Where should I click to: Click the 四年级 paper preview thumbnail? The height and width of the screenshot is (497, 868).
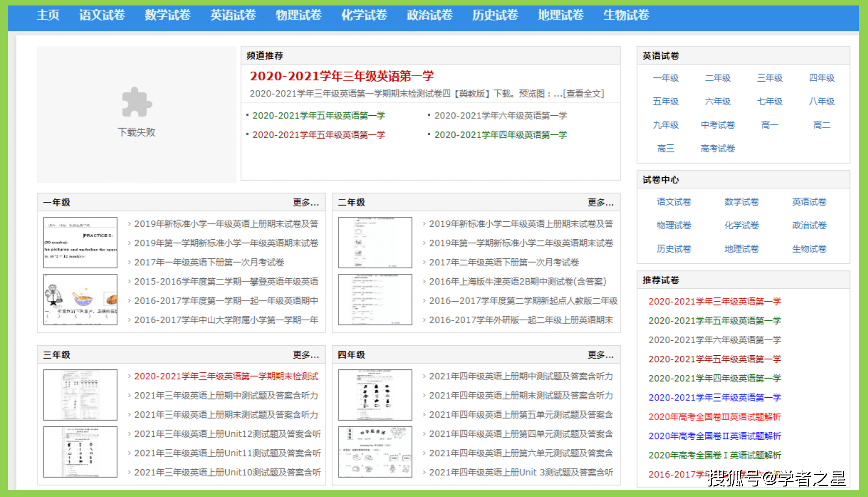[x=375, y=395]
